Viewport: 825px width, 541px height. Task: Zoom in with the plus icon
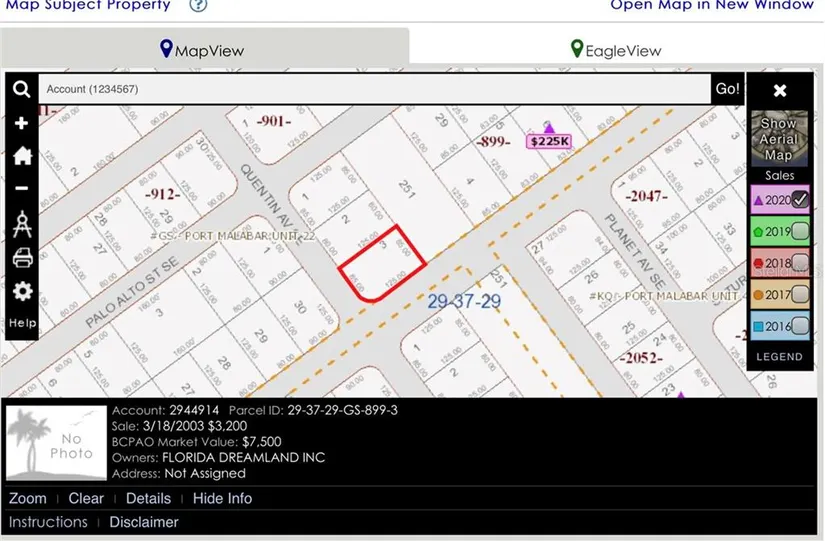pos(21,123)
